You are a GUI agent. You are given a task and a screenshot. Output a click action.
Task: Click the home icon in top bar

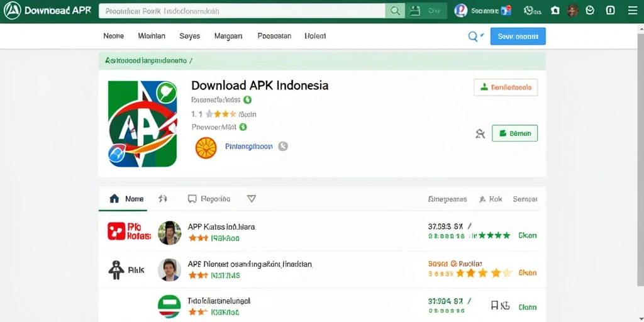555,11
